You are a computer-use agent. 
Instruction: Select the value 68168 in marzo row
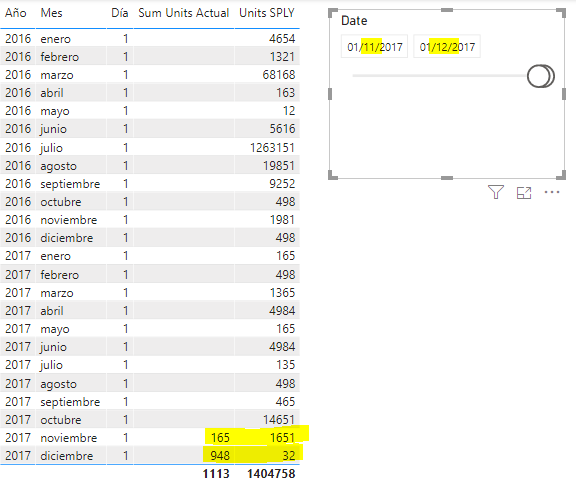(279, 75)
